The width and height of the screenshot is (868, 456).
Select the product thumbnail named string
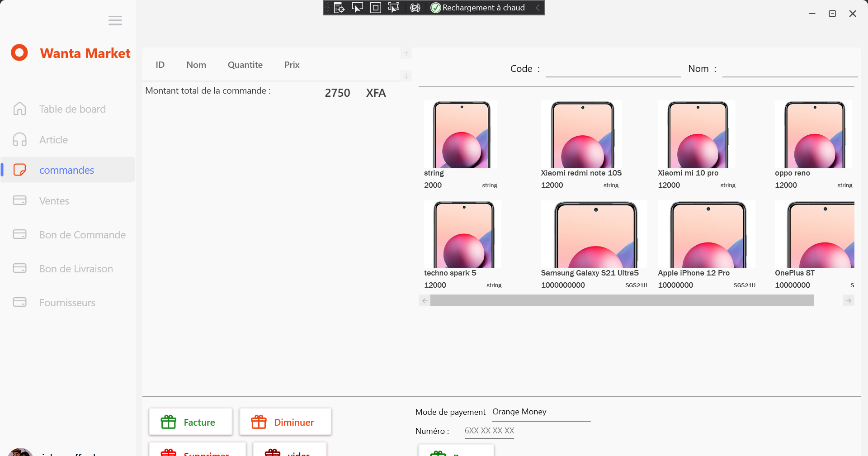(x=461, y=134)
